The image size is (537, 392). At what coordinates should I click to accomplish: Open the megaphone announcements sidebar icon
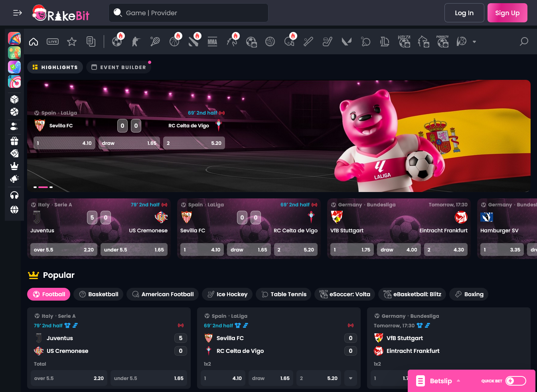(x=14, y=179)
